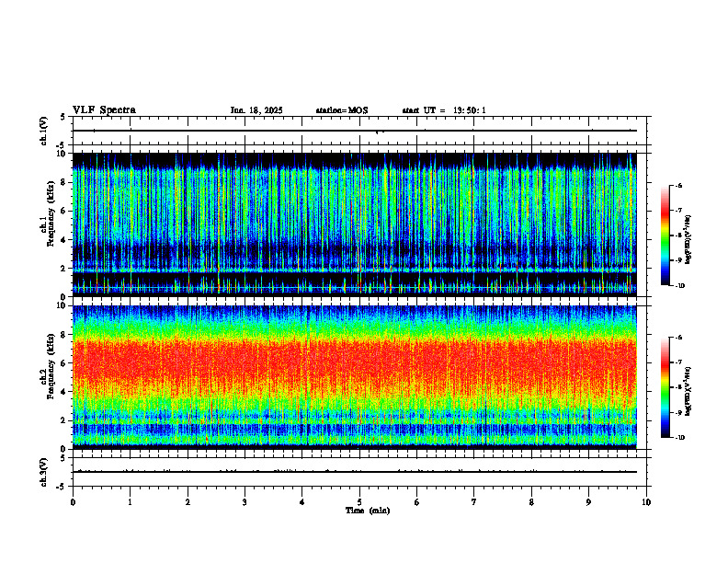The image size is (728, 563).
Task: Click the ch.1 spectrogram color scale bar
Action: pos(665,236)
